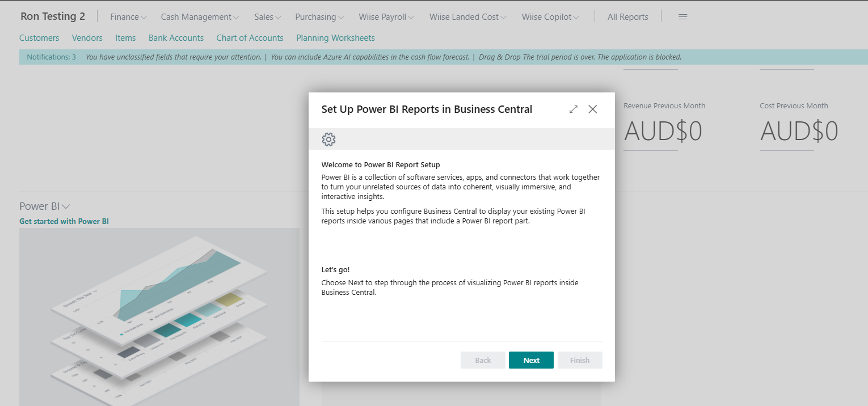Click the Power BI chart illustration

coord(159,316)
